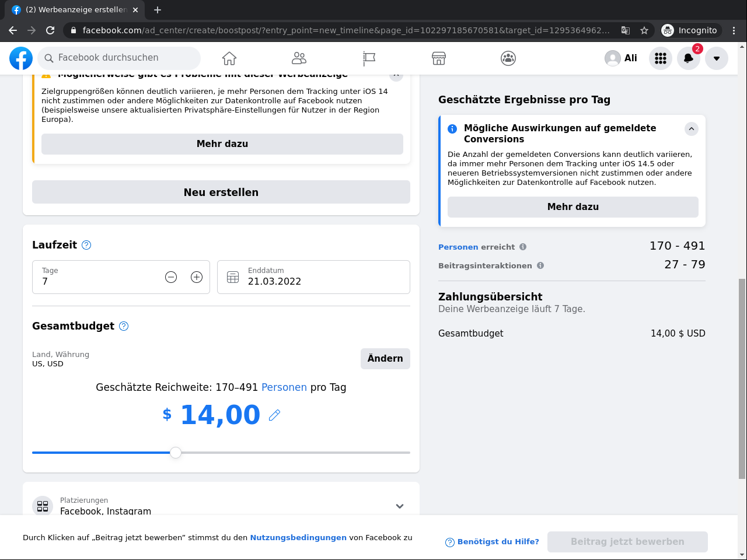This screenshot has width=747, height=560.
Task: Expand the Platzierungen section
Action: click(400, 506)
